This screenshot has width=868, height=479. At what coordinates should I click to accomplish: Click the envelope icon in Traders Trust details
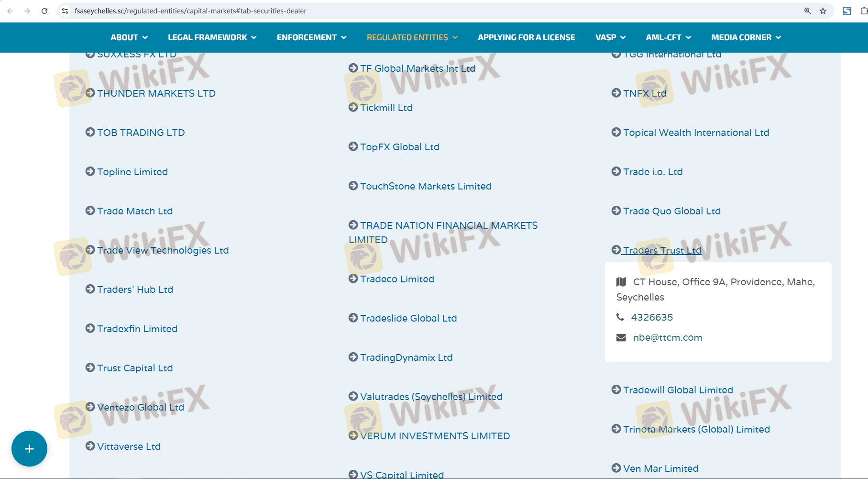(621, 338)
